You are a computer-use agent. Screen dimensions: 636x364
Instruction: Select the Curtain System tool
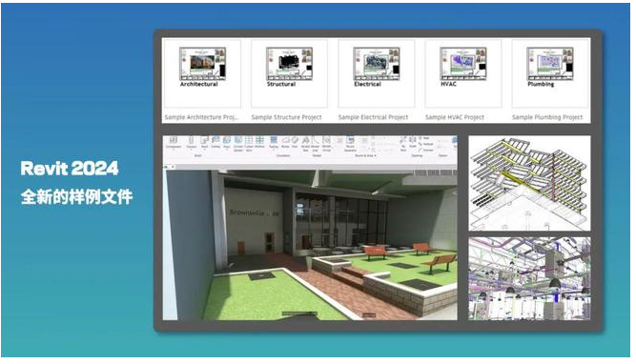[238, 144]
